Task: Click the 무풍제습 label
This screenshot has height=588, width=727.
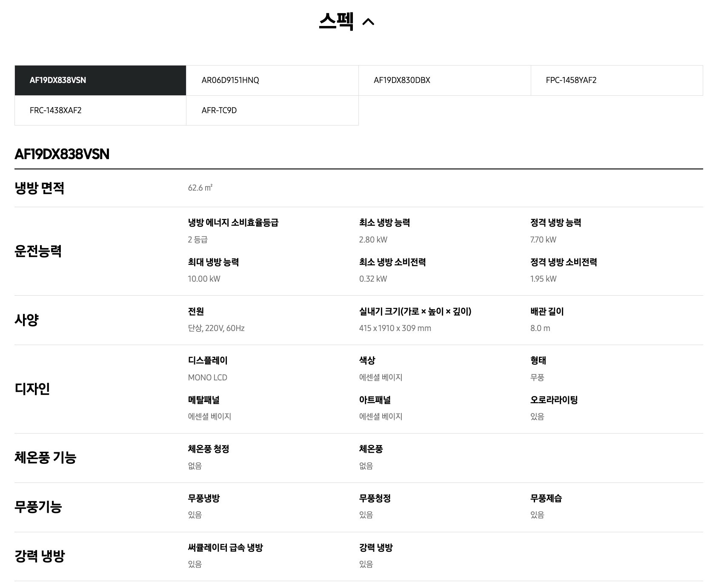Action: point(546,498)
